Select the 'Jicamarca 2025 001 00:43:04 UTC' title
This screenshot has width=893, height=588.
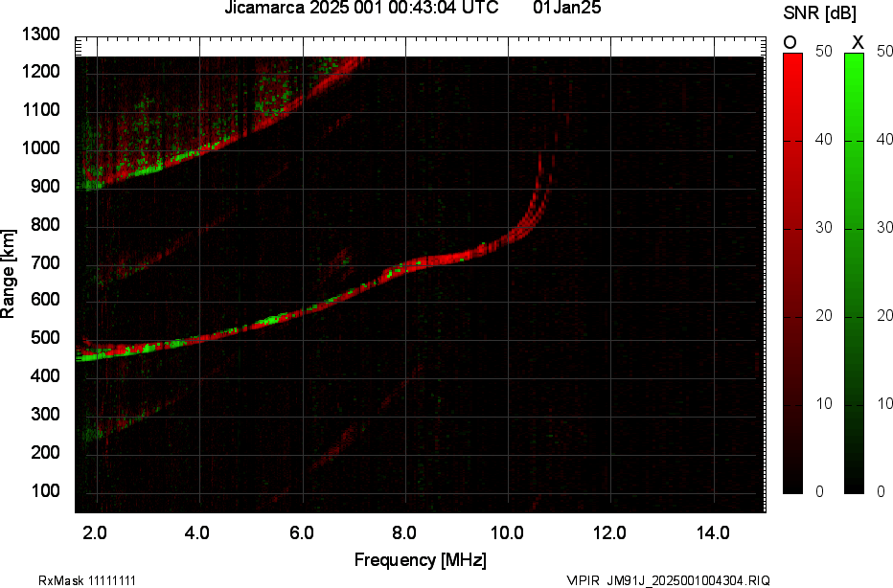coord(361,8)
